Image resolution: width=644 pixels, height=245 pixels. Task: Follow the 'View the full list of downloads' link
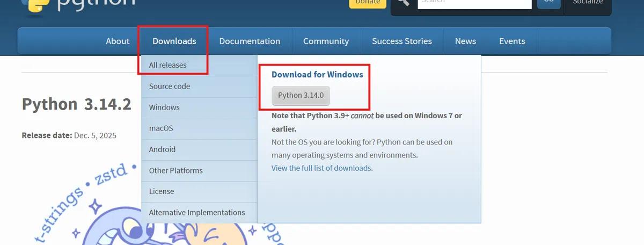[321, 168]
